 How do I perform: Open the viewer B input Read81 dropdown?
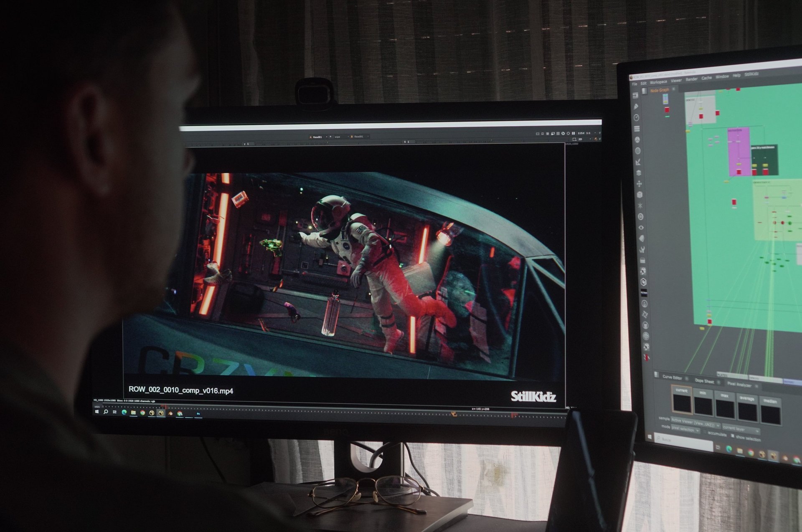click(359, 137)
